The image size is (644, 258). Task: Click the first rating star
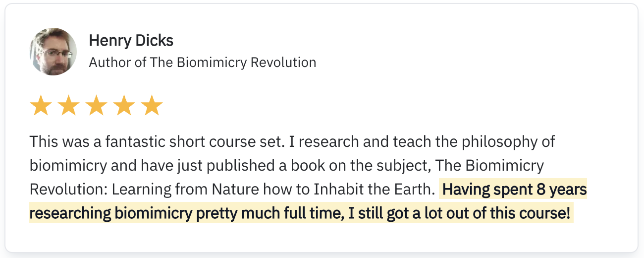[x=41, y=107]
